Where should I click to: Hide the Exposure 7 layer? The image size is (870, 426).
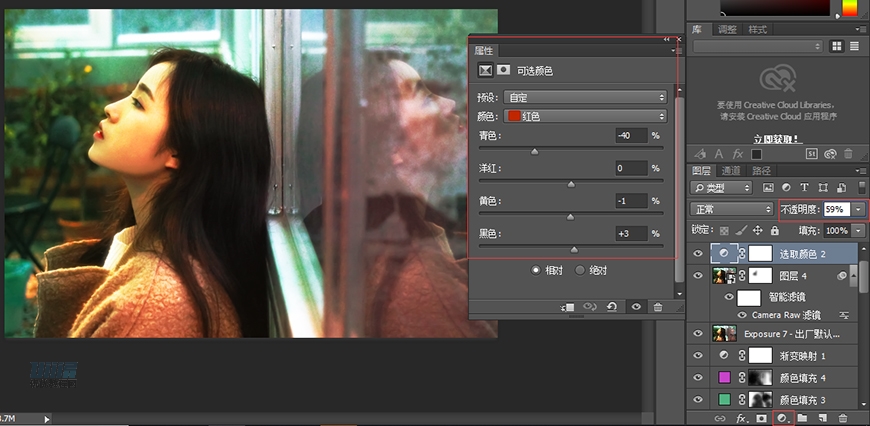pos(698,333)
